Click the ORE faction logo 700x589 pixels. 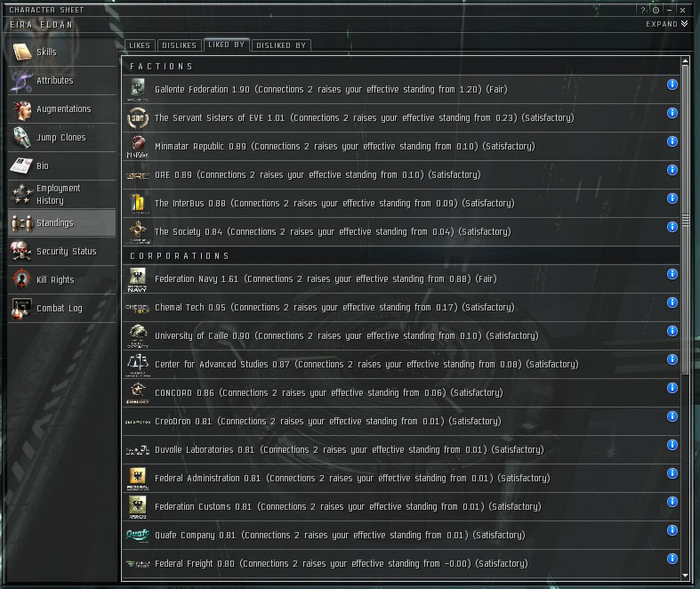[138, 175]
